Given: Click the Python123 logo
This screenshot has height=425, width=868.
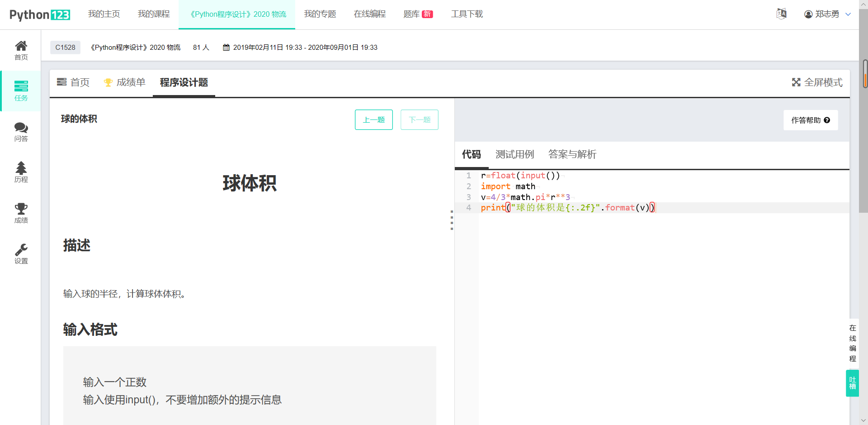Looking at the screenshot, I should (40, 14).
